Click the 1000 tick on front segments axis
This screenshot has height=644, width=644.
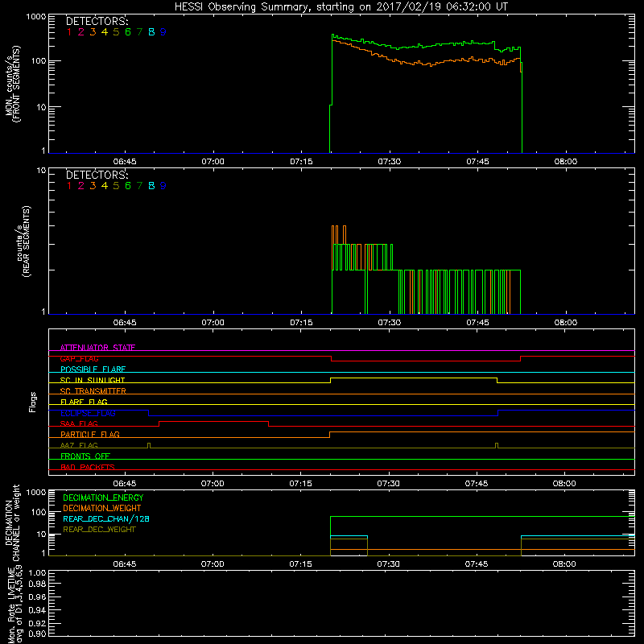pos(36,17)
